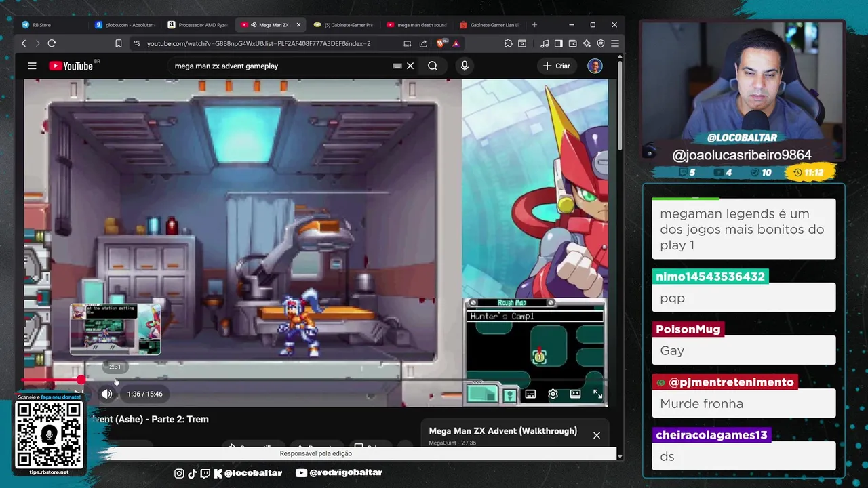Viewport: 868px width, 488px height.
Task: Switch to the Processador AMD Ryzen tab
Action: [x=198, y=25]
